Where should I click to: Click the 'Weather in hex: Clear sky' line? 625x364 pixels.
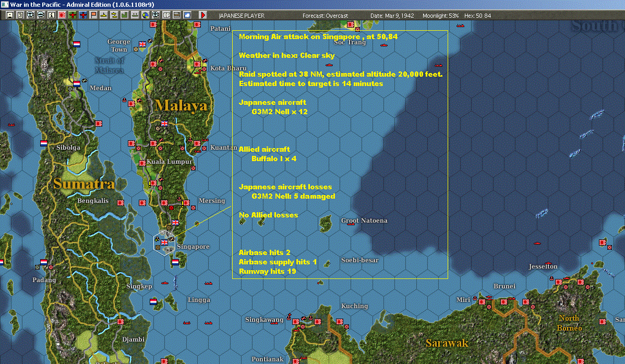[286, 55]
